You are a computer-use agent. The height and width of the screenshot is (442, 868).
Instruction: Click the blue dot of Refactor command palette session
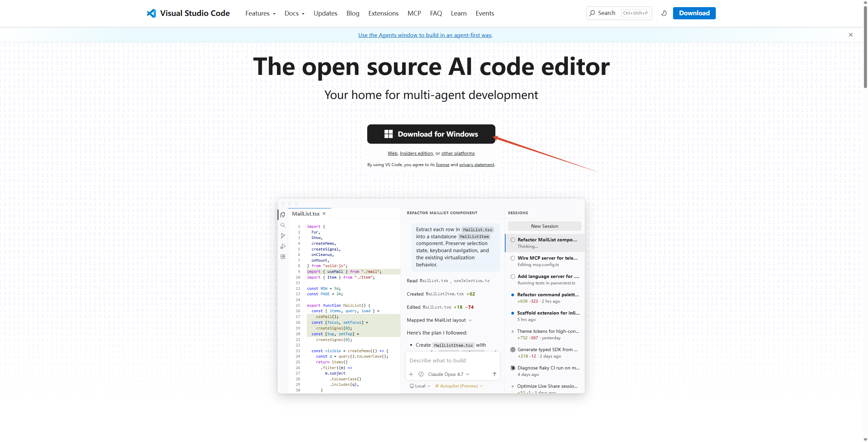click(513, 295)
